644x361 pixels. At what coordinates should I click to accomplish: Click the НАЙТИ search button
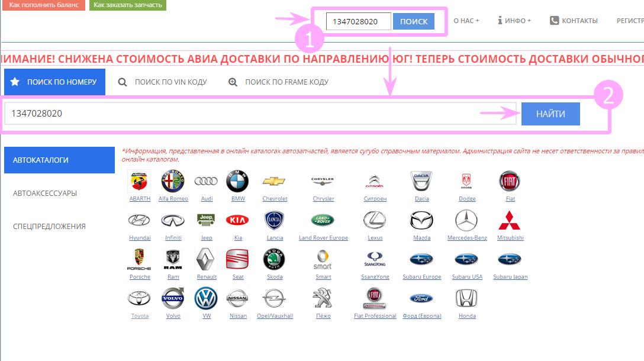coord(550,114)
